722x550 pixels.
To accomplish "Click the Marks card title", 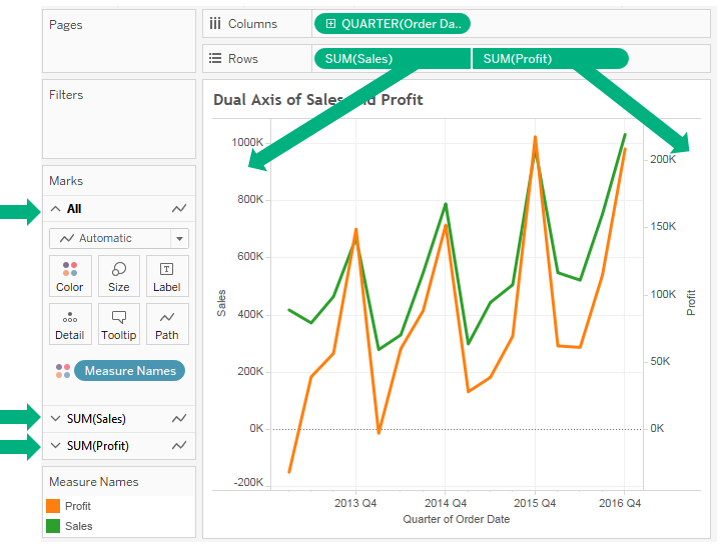I will [x=66, y=181].
